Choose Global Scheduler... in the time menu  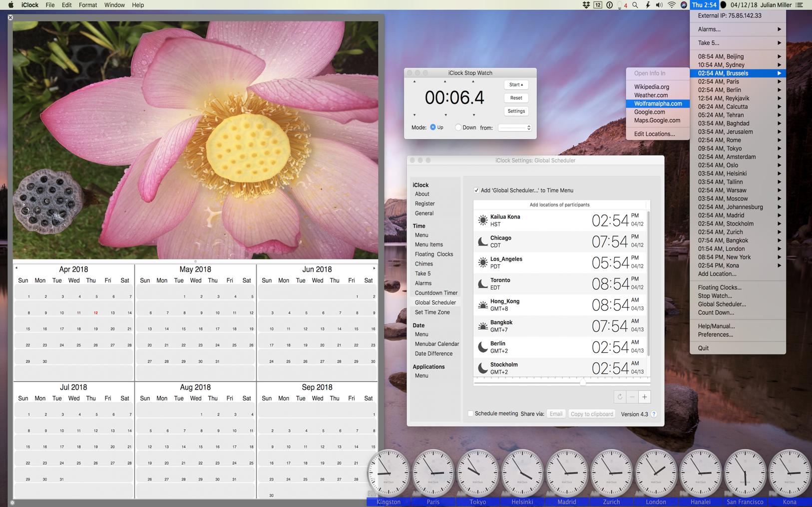tap(738, 304)
